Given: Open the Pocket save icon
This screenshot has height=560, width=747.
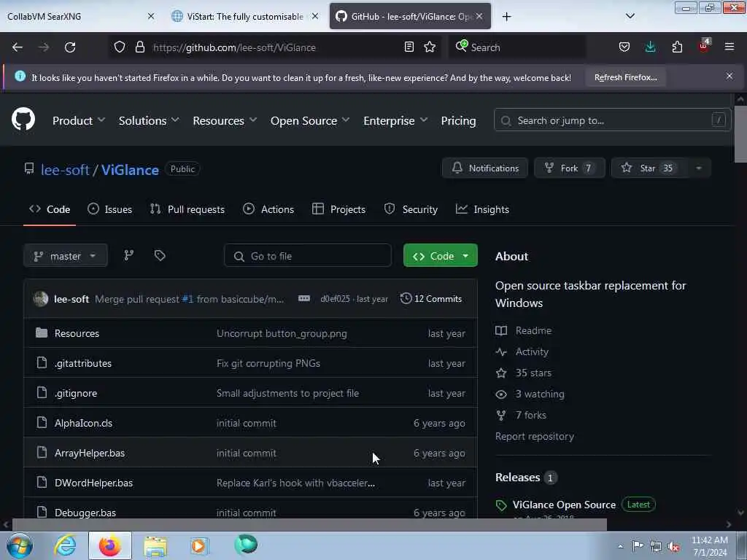Looking at the screenshot, I should pos(624,47).
